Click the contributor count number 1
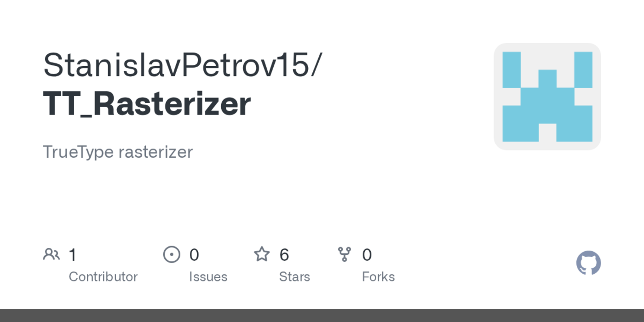 [72, 255]
